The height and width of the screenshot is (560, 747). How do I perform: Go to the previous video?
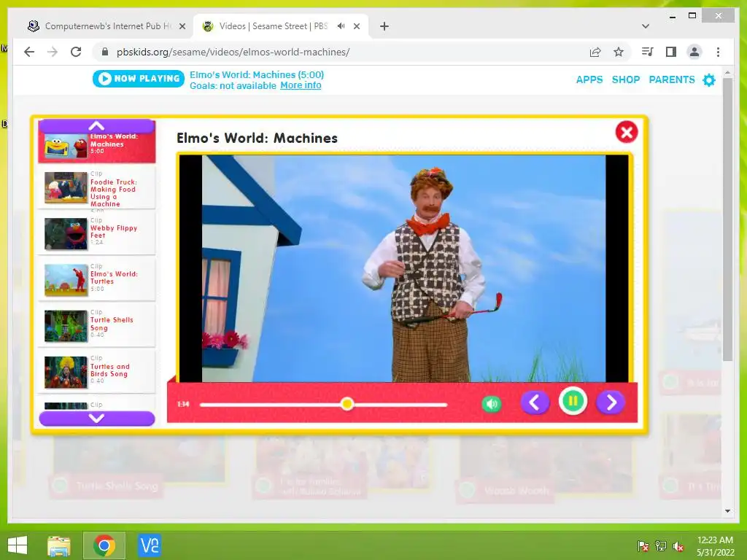tap(535, 402)
